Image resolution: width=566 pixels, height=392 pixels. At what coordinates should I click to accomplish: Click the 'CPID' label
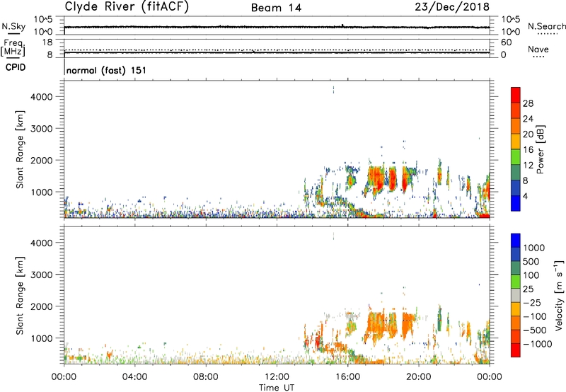(x=16, y=67)
